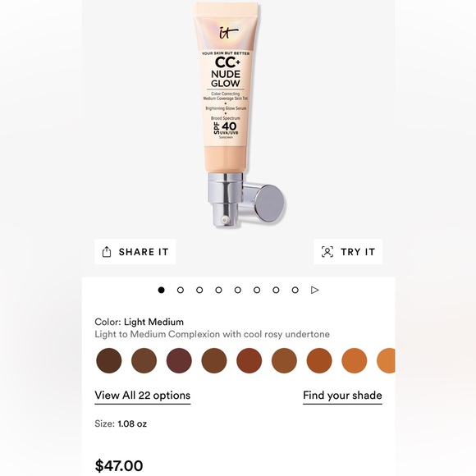Tap the play arrow after carousel dots
Viewport: 476px width, 476px height.
coord(315,290)
